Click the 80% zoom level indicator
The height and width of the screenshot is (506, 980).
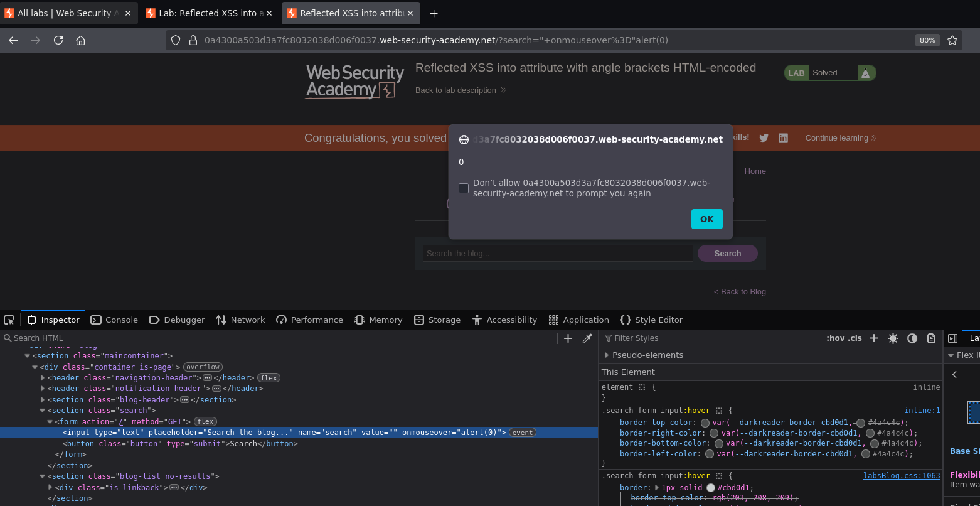[x=927, y=40]
